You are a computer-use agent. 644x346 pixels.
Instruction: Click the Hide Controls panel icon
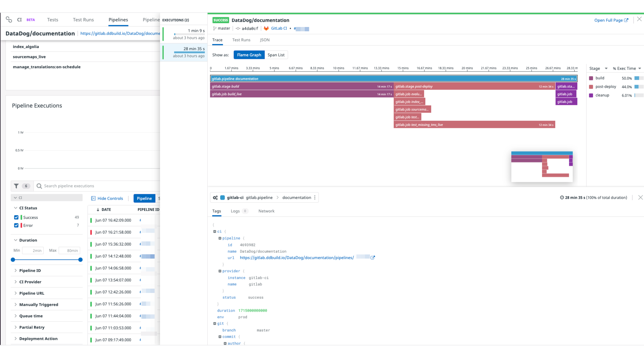click(x=93, y=198)
